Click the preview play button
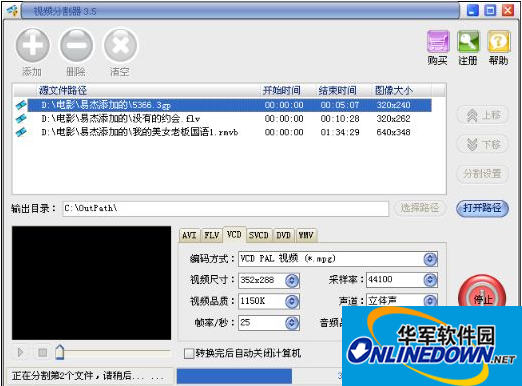 pyautogui.click(x=20, y=352)
